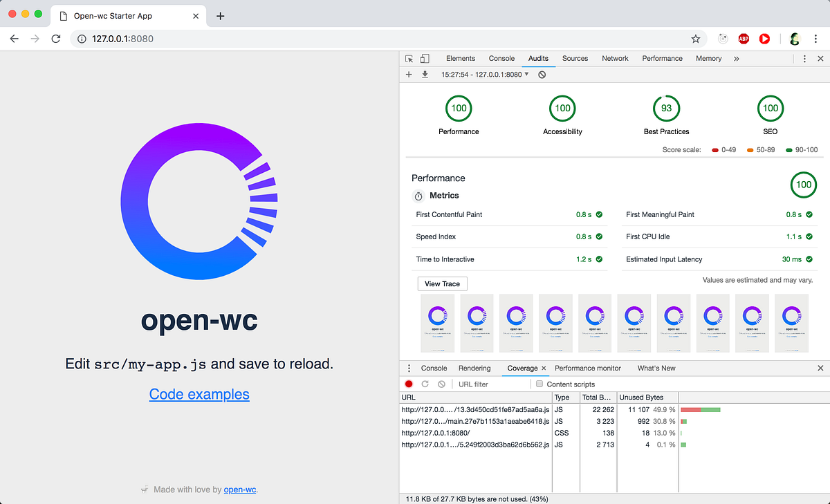830x504 pixels.
Task: Clear the coverage results
Action: point(441,384)
